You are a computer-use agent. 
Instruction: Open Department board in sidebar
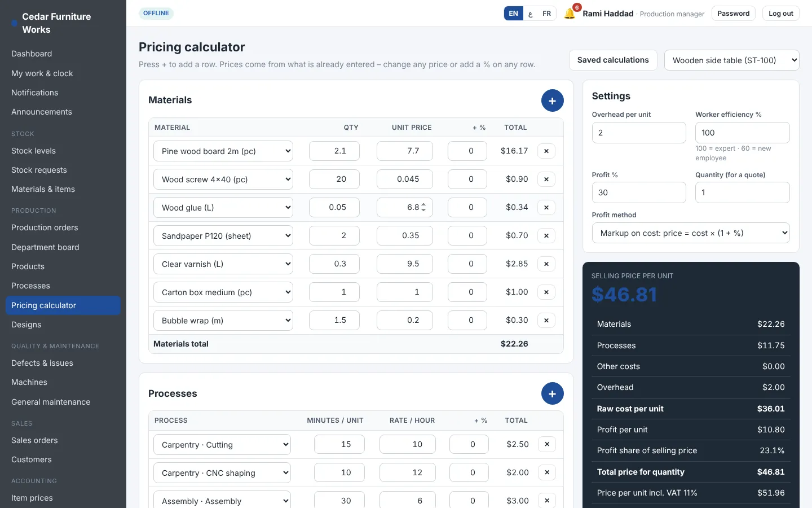click(x=63, y=247)
